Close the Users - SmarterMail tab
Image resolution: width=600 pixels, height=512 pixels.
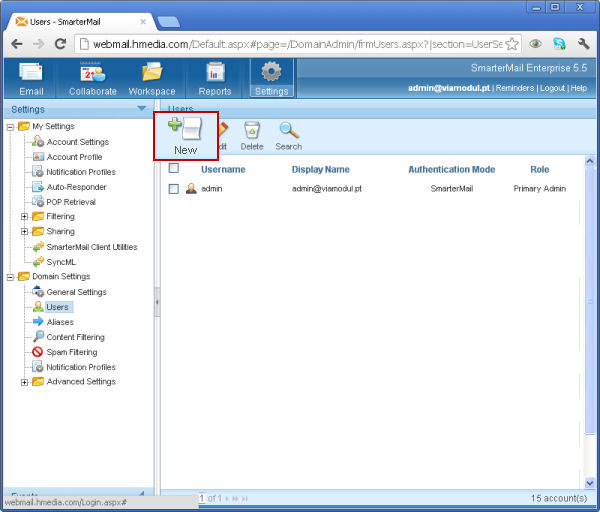pos(143,22)
